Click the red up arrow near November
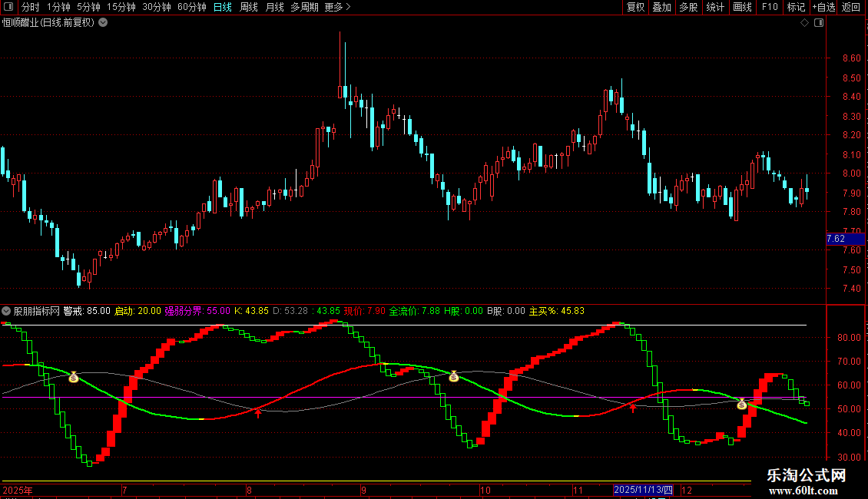The image size is (868, 499). (633, 408)
